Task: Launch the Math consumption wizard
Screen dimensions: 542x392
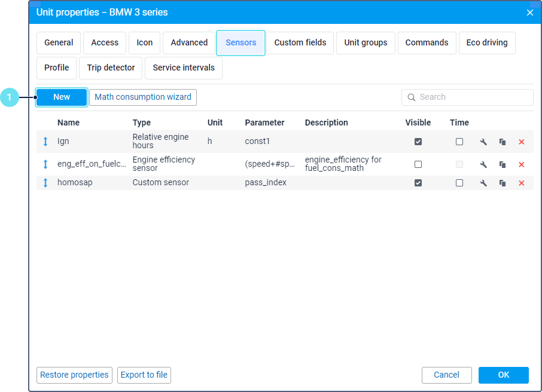Action: (143, 97)
